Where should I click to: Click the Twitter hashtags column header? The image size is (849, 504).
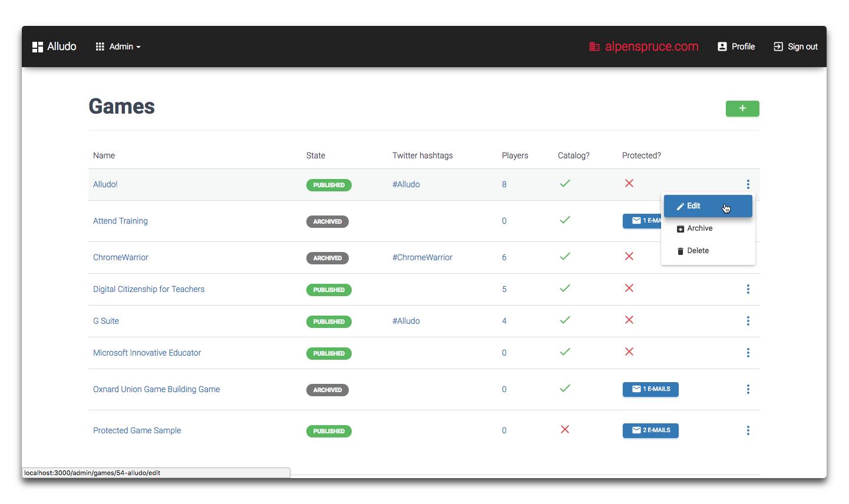[423, 155]
